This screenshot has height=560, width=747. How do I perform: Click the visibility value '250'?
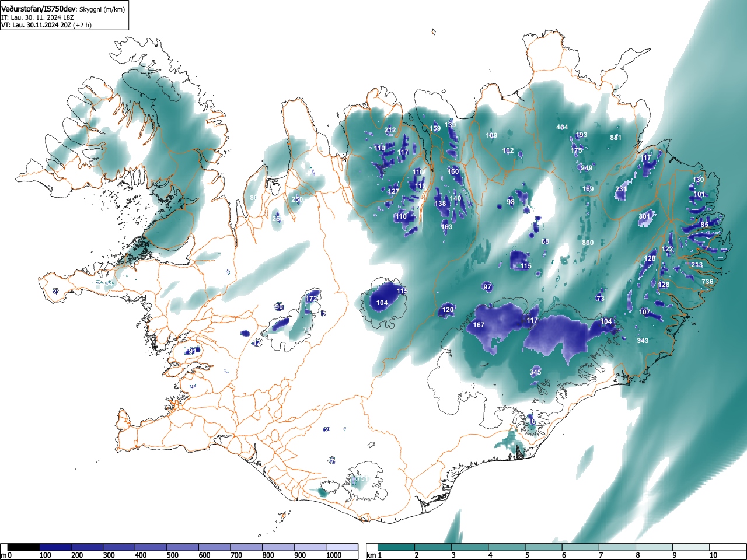click(297, 199)
